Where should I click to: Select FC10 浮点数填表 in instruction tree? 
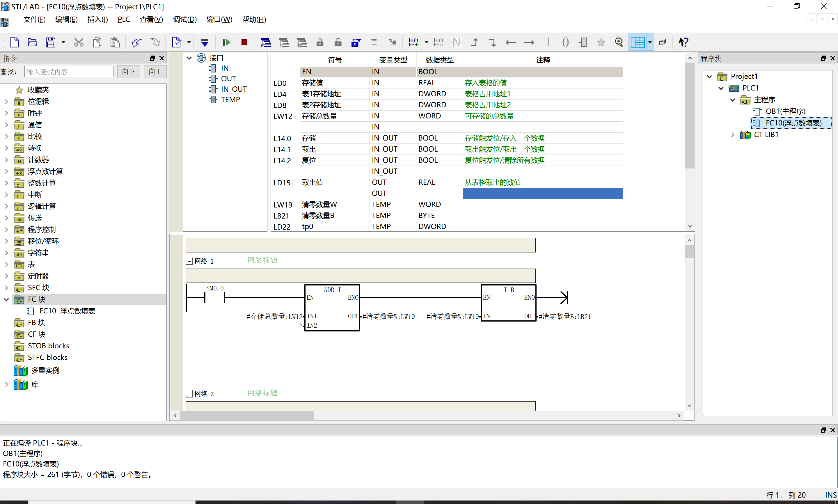click(x=67, y=311)
